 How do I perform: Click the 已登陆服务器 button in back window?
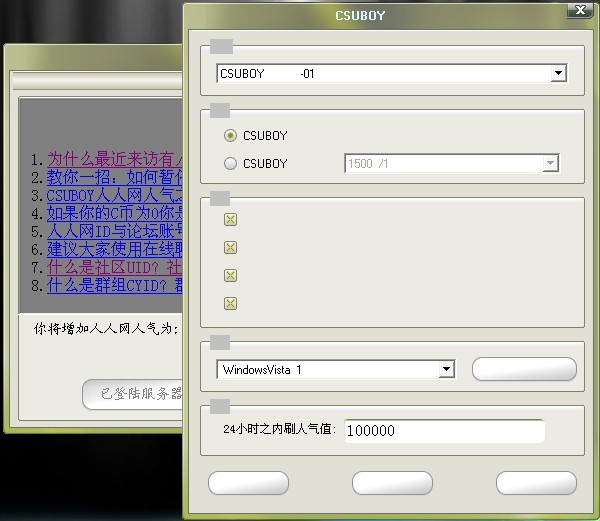(132, 394)
